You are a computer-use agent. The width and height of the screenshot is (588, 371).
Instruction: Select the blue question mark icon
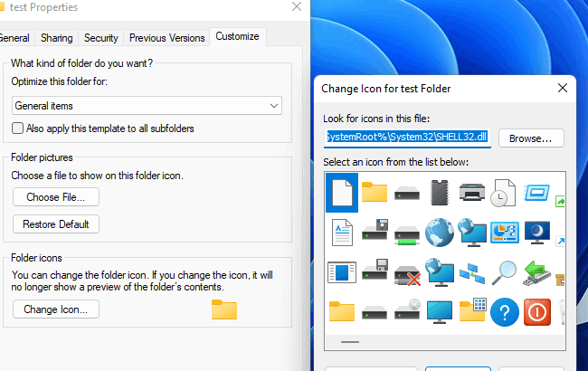pyautogui.click(x=505, y=312)
